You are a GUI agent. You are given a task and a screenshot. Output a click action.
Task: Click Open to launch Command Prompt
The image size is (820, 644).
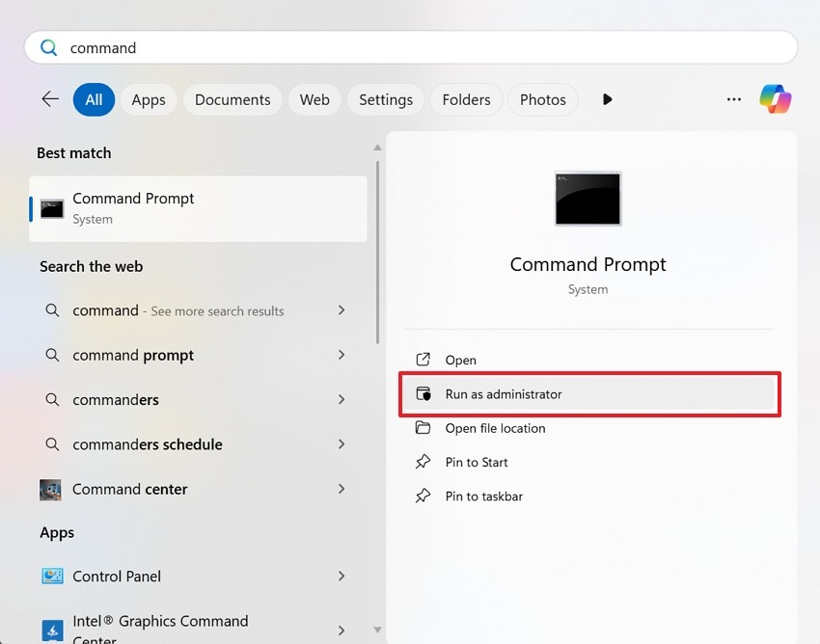click(460, 360)
